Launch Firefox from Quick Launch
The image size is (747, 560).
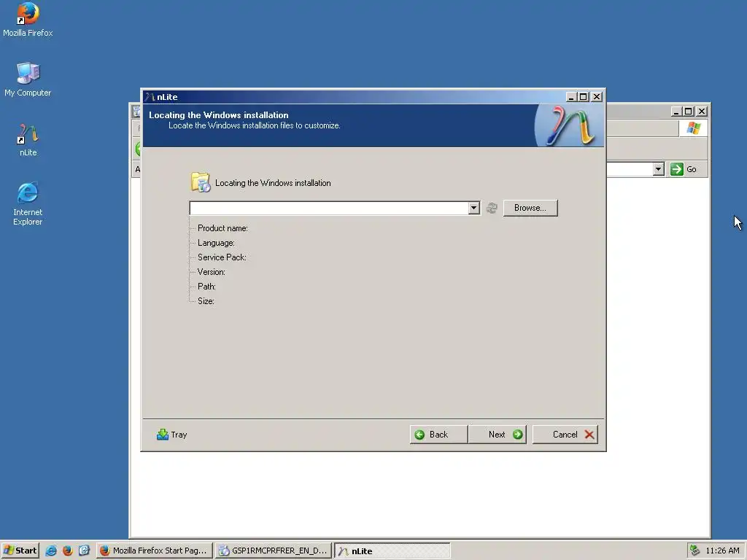tap(67, 551)
